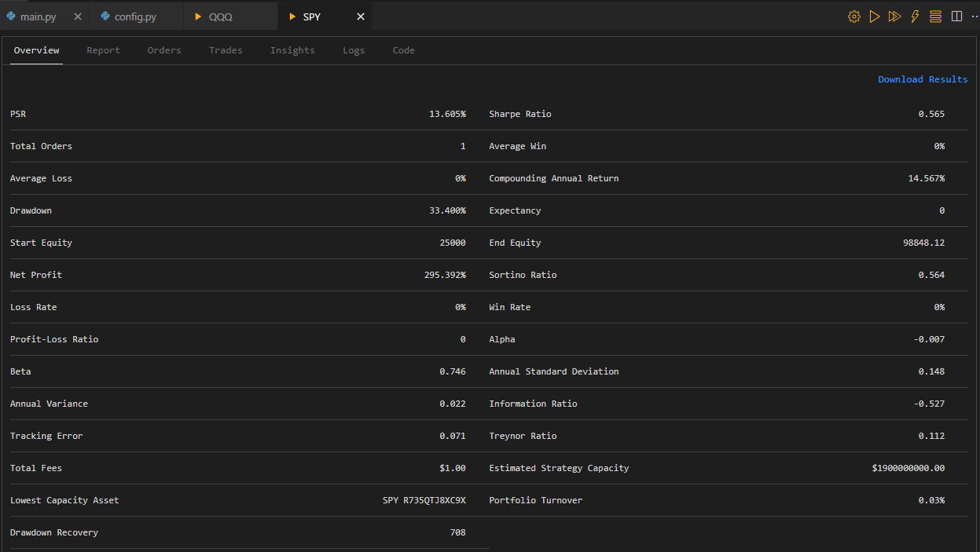The height and width of the screenshot is (552, 980).
Task: Click the Net Profit value 295.392%
Action: pos(445,275)
